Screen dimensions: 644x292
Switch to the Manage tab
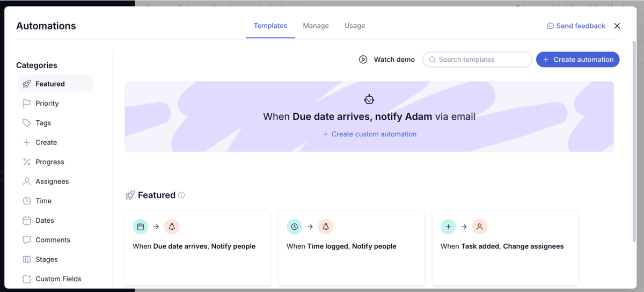[x=316, y=26]
